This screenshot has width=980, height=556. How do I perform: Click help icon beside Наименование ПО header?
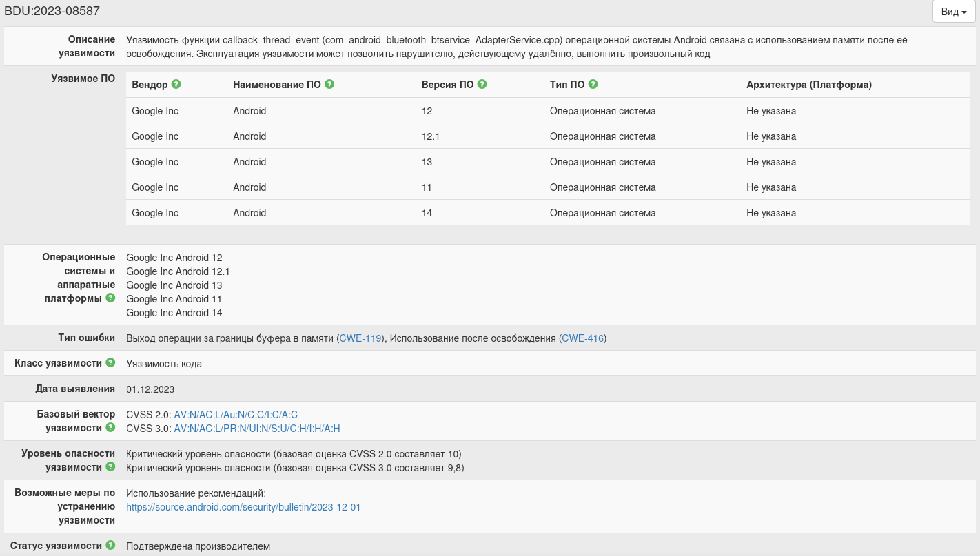(329, 84)
